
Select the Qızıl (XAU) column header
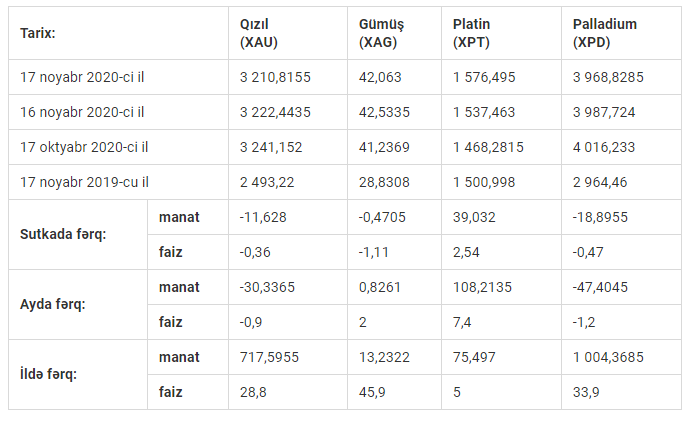coord(258,33)
